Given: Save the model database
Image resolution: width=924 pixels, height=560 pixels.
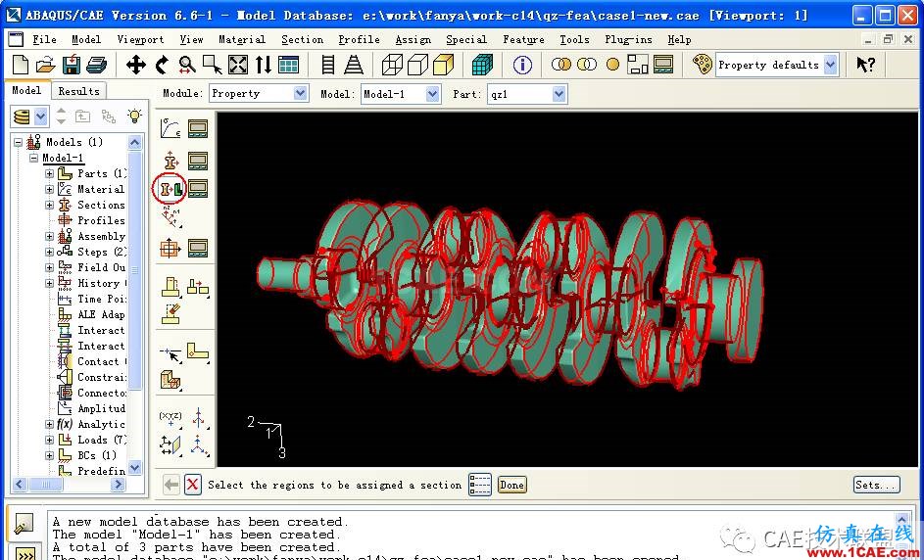Looking at the screenshot, I should [x=72, y=65].
